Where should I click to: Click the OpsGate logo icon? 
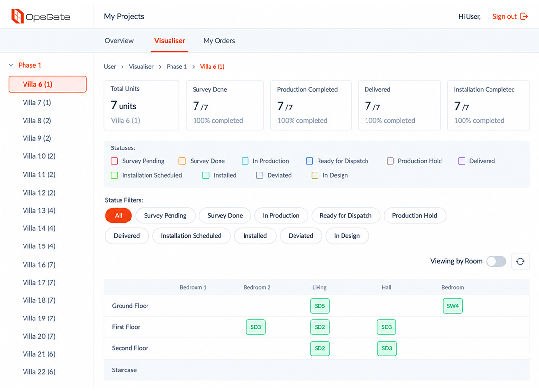tap(17, 16)
